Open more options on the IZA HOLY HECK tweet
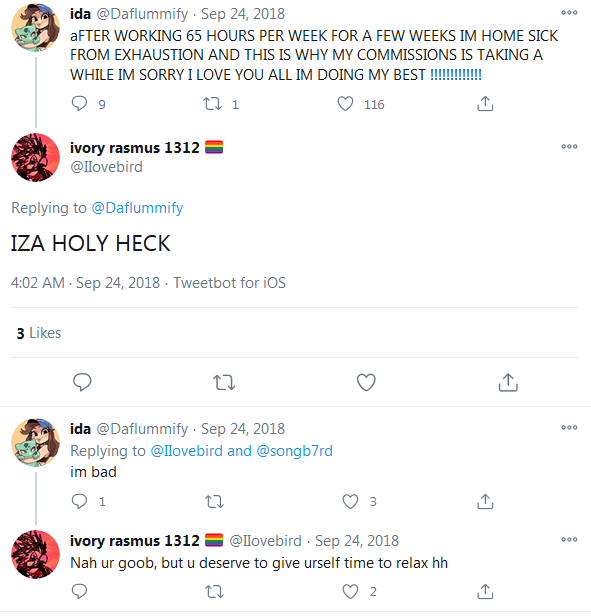The width and height of the screenshot is (591, 616). [x=569, y=147]
